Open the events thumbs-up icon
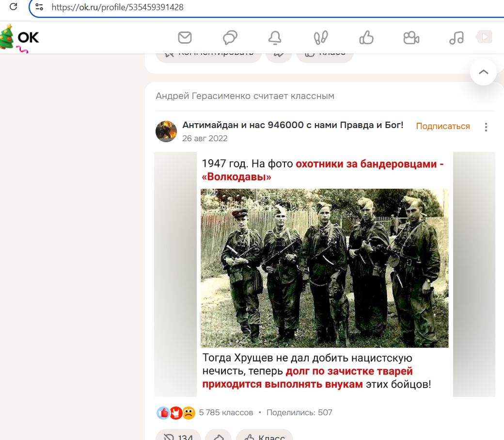 coord(366,38)
